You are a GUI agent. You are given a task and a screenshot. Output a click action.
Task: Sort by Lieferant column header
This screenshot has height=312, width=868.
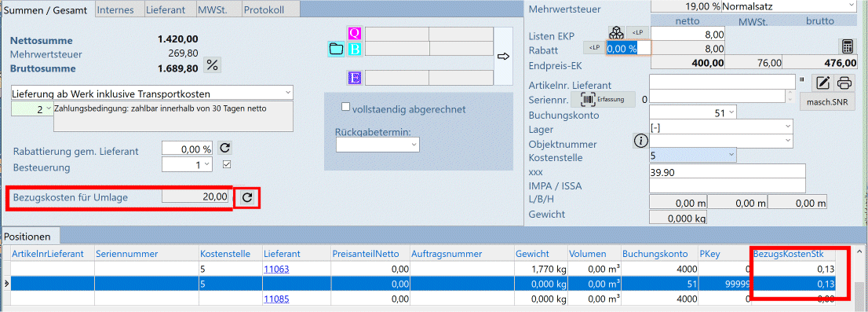[295, 254]
